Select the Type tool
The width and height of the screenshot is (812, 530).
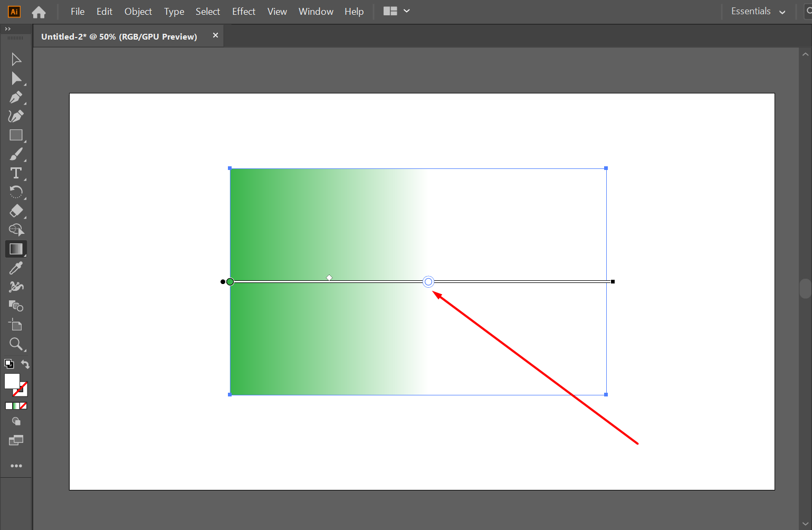tap(16, 173)
